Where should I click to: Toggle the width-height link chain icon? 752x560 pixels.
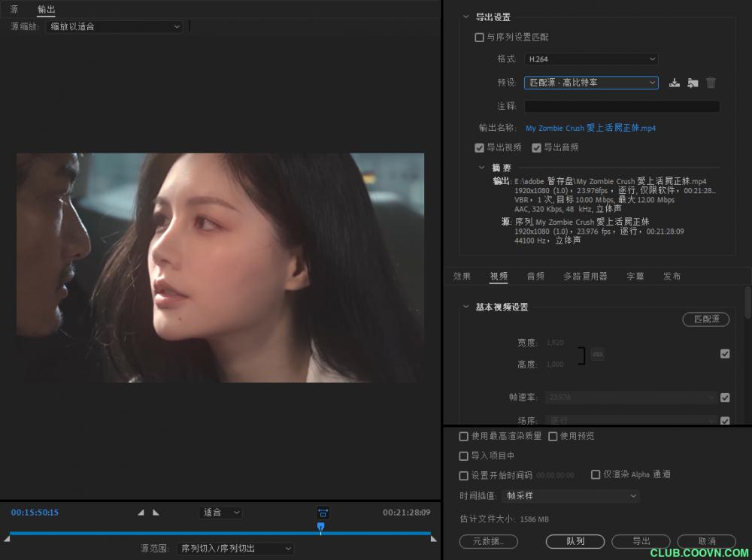coord(598,354)
